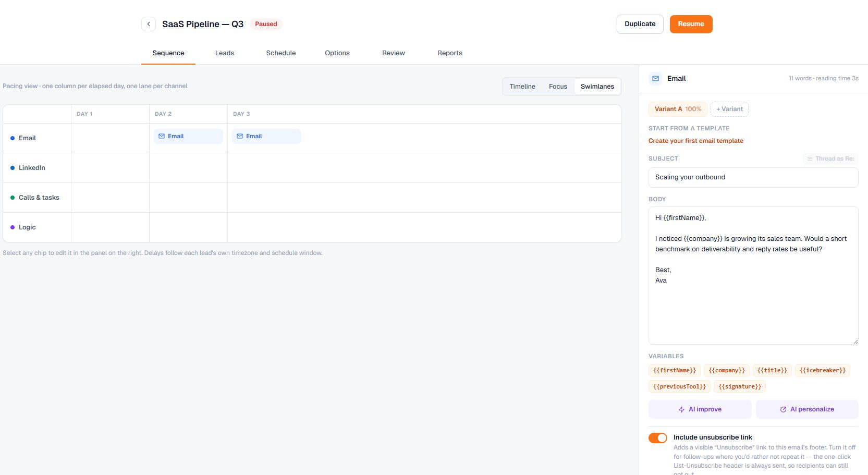Screen dimensions: 868x475
Task: Click the Calls & tasks lane label
Action: click(39, 198)
